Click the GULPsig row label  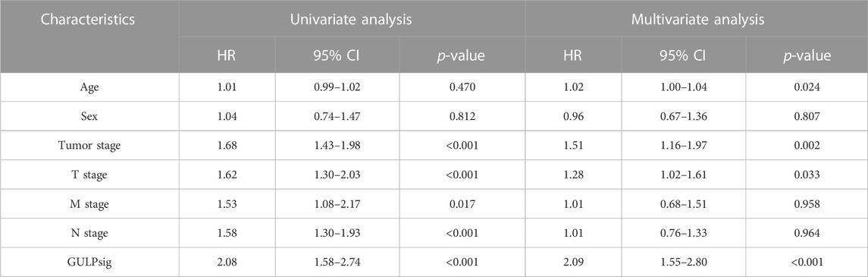[89, 263]
